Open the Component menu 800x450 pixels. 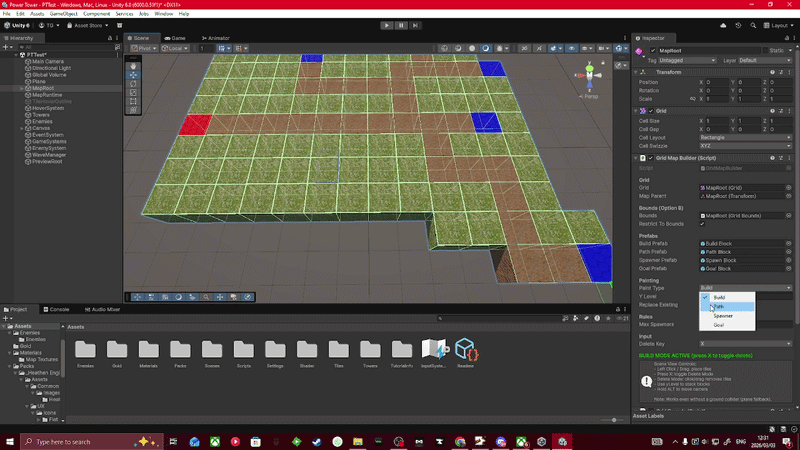(x=96, y=14)
